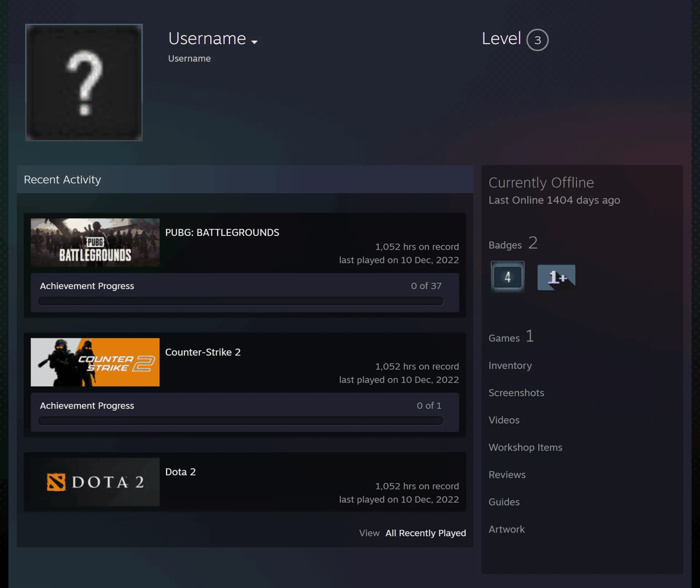Open the Workshop Items section

[525, 447]
